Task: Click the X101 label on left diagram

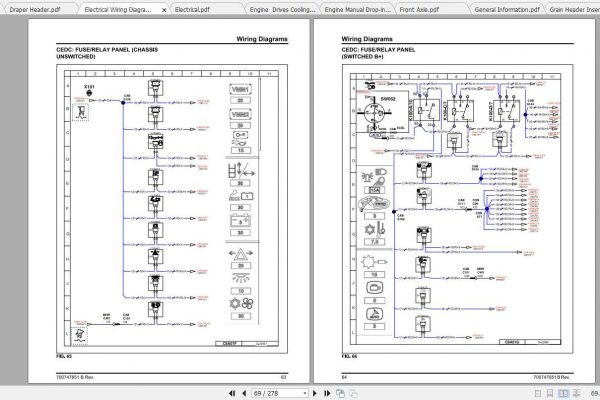Action: tap(89, 87)
